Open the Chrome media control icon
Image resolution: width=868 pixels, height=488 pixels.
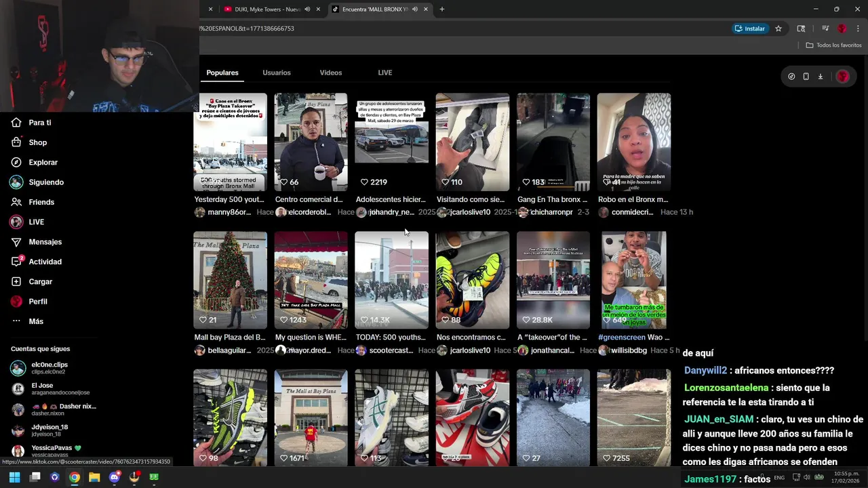(x=825, y=28)
